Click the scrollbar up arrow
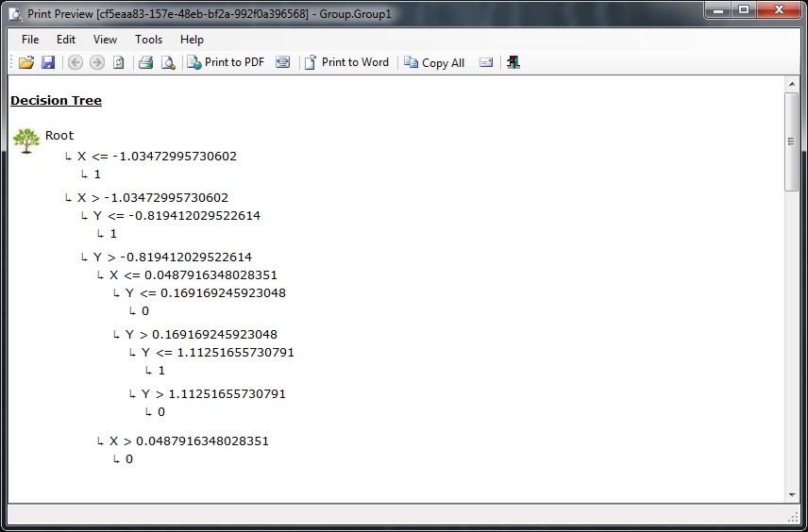This screenshot has width=808, height=532. 792,85
